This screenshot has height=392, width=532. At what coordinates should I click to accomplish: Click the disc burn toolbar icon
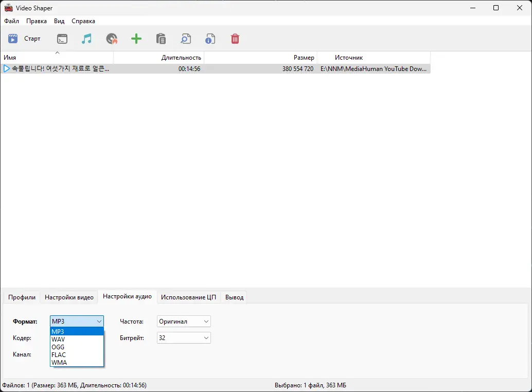point(112,39)
